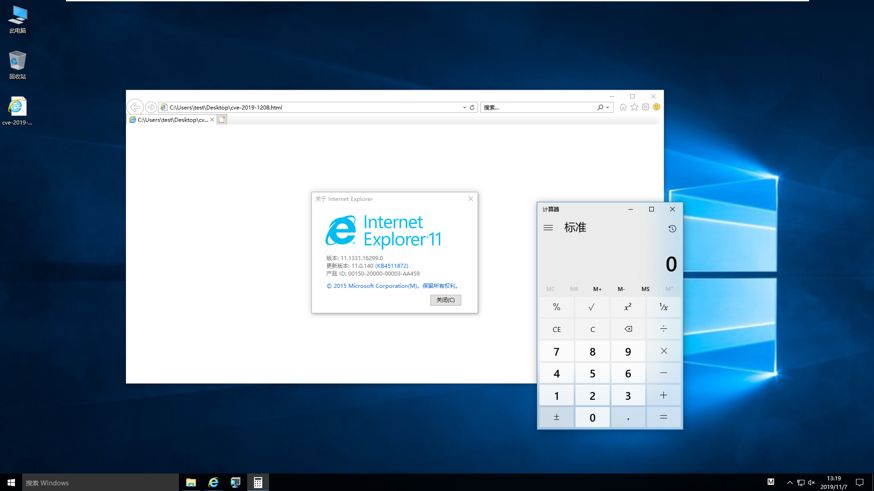This screenshot has height=491, width=874.
Task: Expand the address bar autocomplete dropdown
Action: (464, 107)
